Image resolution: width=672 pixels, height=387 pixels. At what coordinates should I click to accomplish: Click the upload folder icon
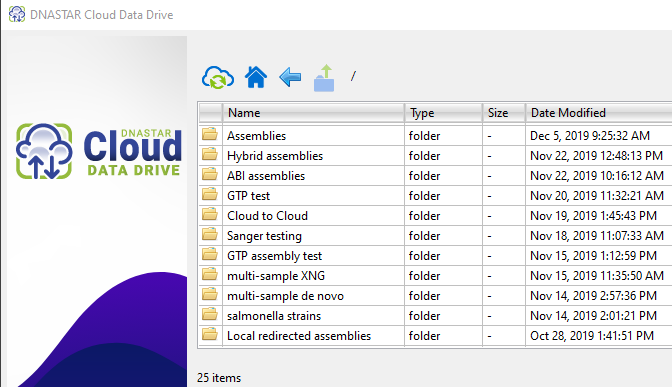pos(324,78)
